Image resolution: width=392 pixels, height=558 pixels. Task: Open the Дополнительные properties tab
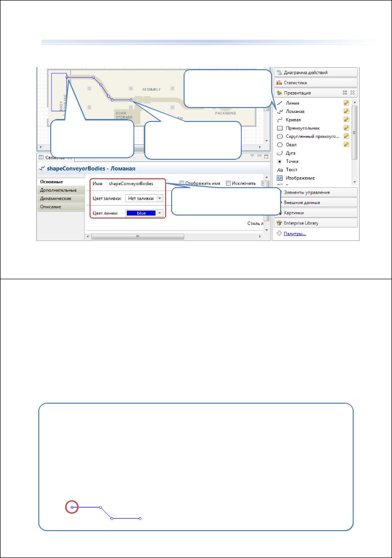coord(61,190)
